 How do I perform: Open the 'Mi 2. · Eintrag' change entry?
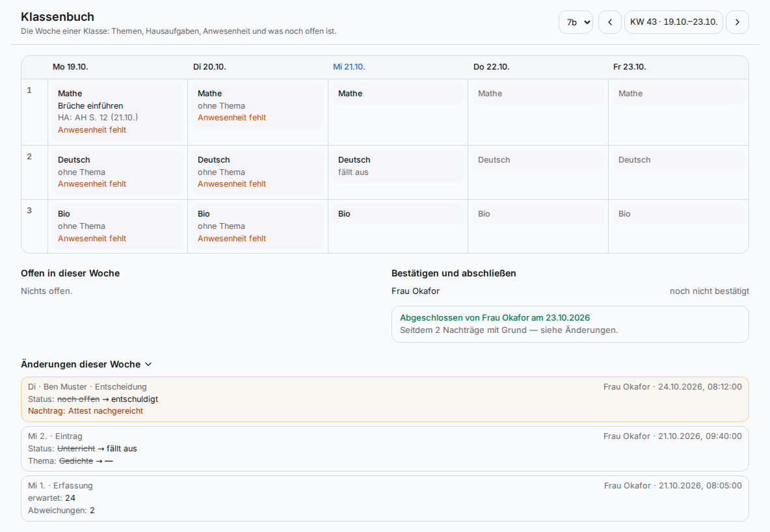(x=385, y=449)
